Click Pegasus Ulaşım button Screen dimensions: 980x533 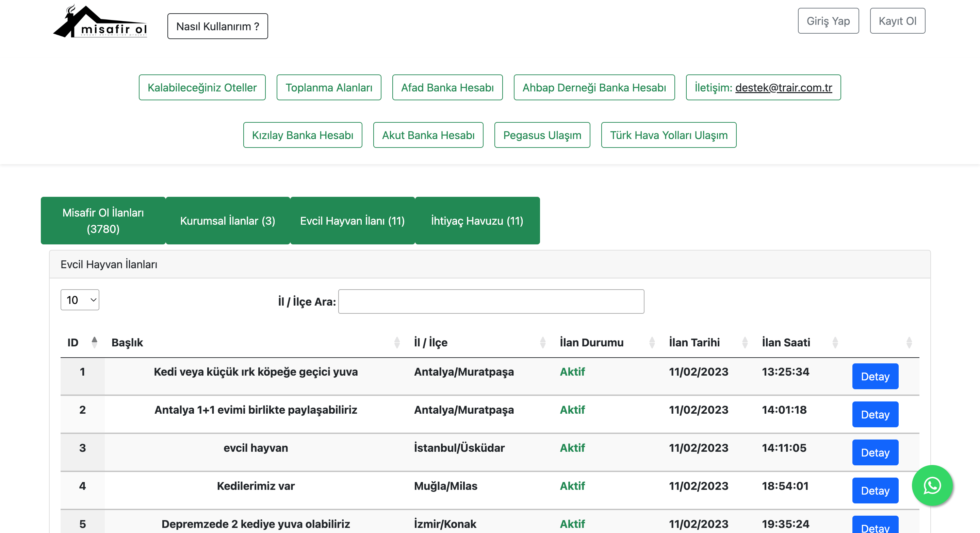tap(542, 135)
